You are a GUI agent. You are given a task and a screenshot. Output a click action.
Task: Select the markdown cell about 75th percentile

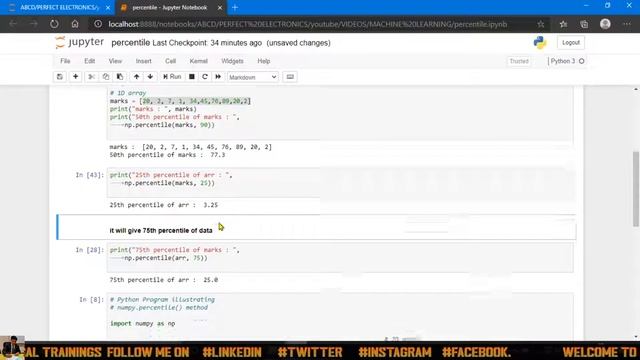[317, 227]
